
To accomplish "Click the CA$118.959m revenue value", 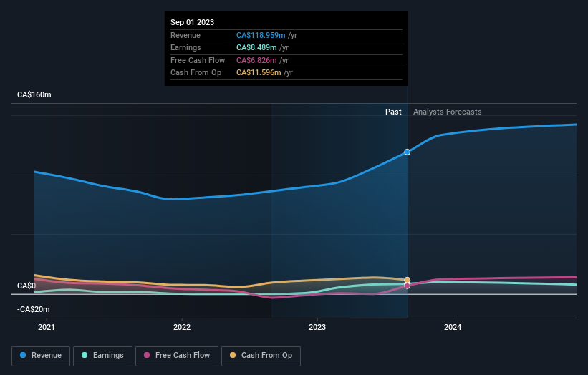I will [261, 35].
